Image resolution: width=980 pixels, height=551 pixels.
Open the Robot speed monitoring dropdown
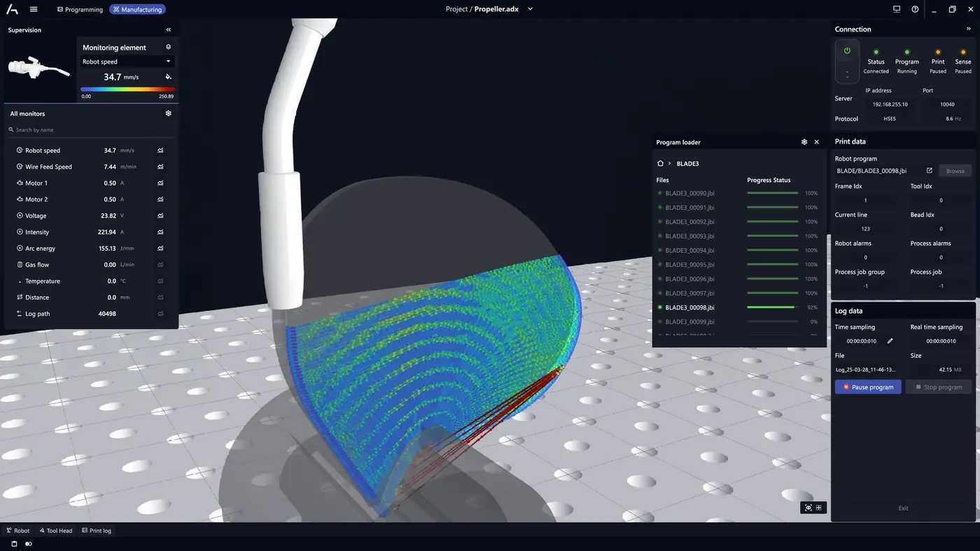point(126,62)
